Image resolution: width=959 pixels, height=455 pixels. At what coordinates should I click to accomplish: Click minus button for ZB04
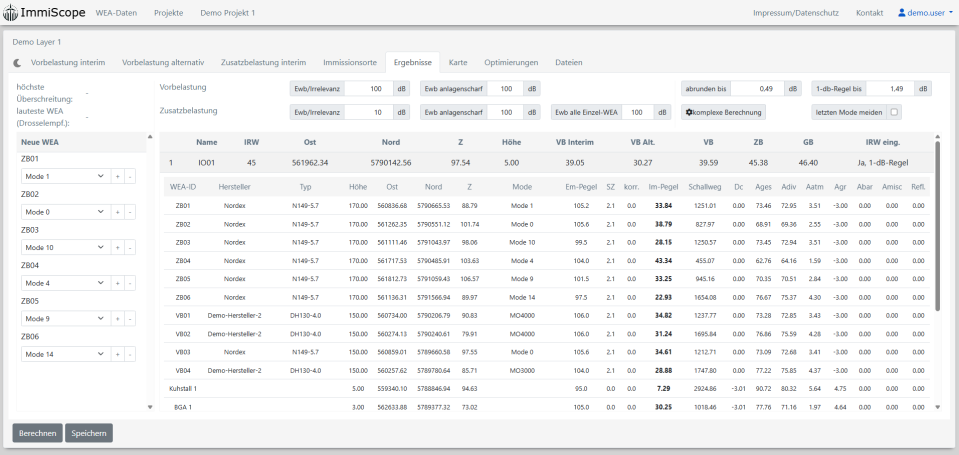[x=130, y=283]
